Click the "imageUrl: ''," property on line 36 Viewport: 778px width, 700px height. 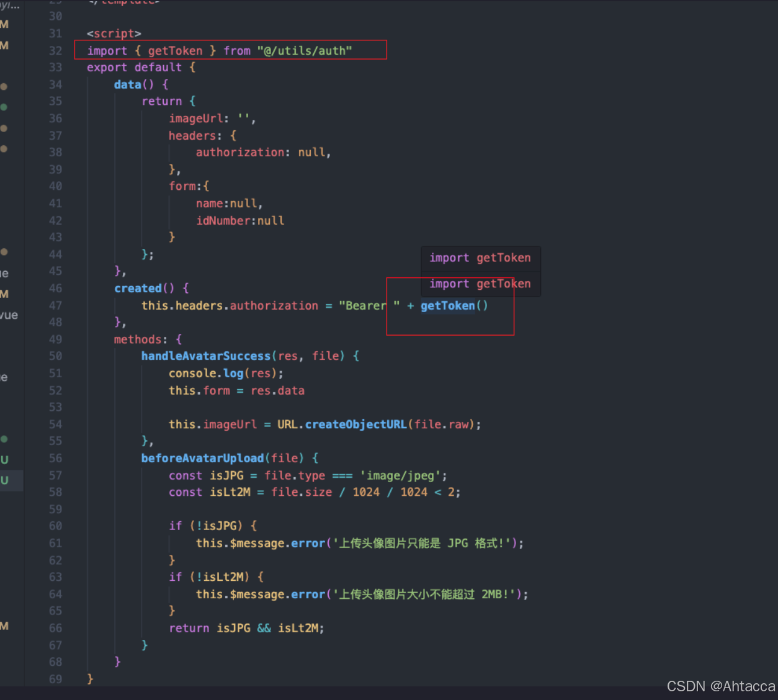pyautogui.click(x=212, y=119)
